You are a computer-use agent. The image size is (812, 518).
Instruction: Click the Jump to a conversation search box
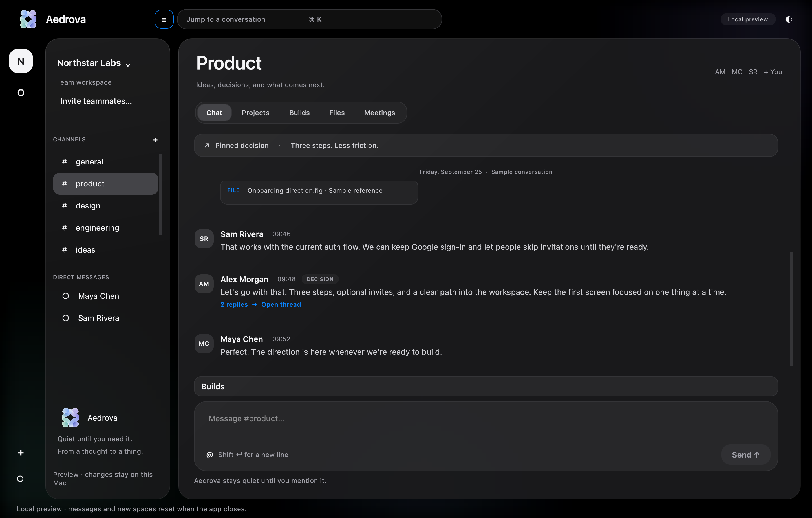(309, 19)
